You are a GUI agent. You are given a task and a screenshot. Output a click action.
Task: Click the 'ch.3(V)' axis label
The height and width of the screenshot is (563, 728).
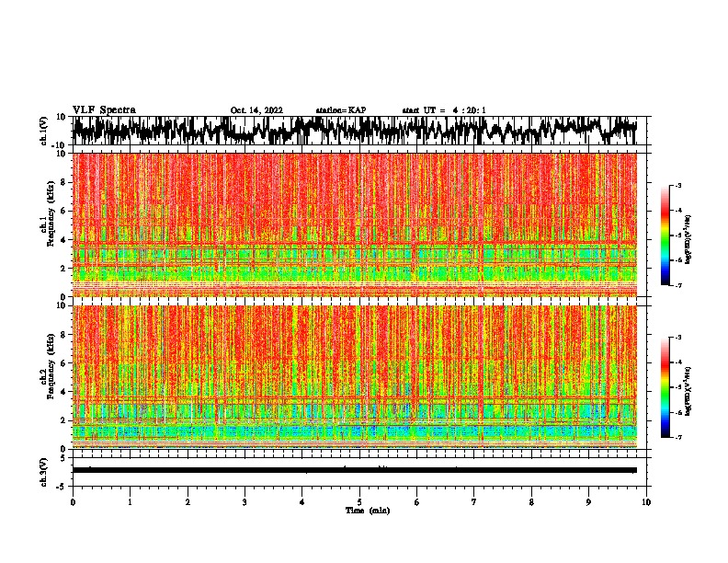point(44,472)
